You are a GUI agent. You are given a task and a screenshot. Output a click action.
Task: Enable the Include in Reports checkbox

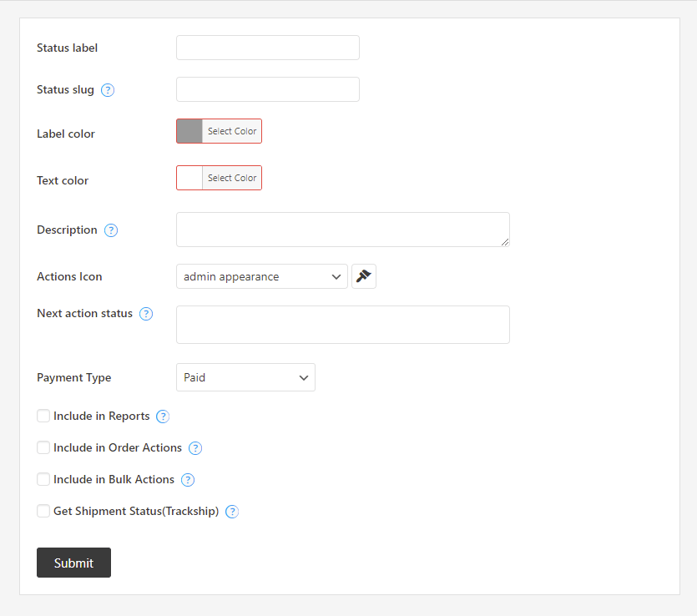click(43, 416)
